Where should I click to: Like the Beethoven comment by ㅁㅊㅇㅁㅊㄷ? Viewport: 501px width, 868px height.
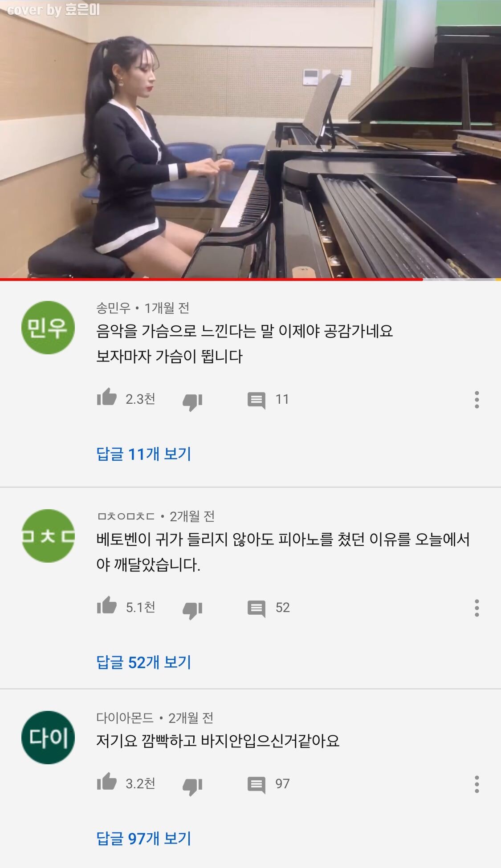point(107,605)
